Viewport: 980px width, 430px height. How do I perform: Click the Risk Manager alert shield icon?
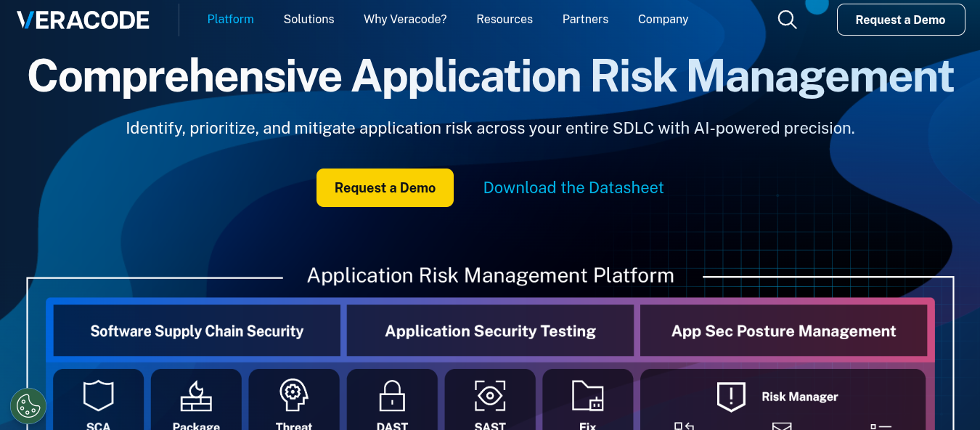click(x=731, y=397)
